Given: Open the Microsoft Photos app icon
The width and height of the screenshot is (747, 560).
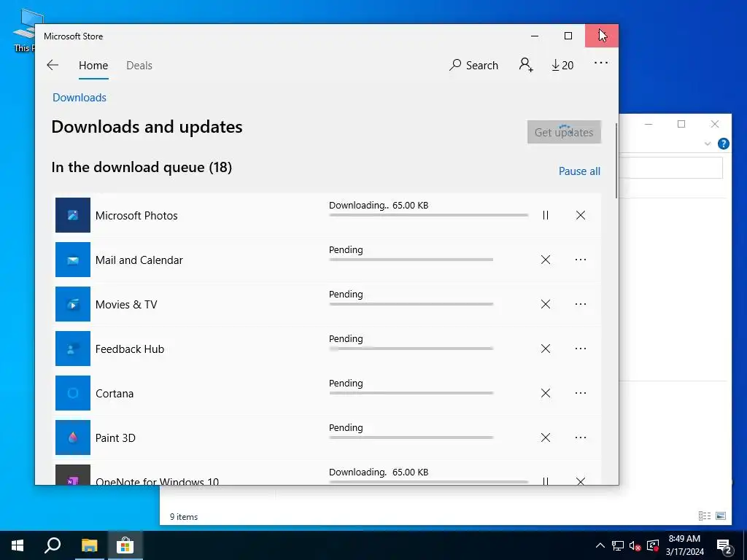Looking at the screenshot, I should (x=73, y=215).
